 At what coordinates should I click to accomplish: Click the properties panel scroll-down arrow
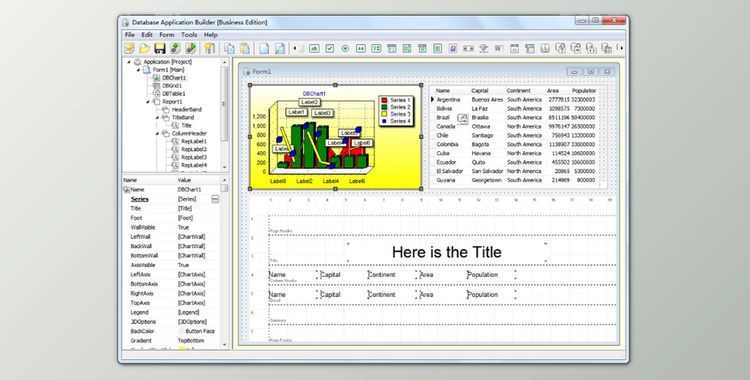point(224,345)
